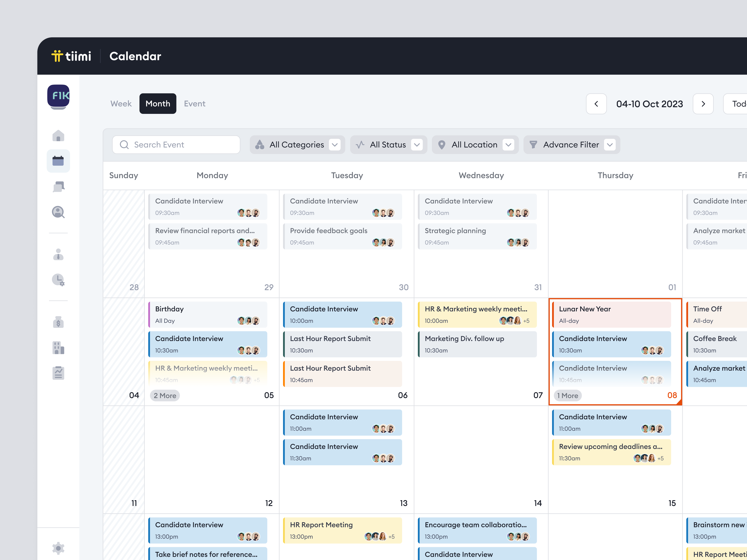747x560 pixels.
Task: Select the Calendar icon in sidebar
Action: coord(58,161)
